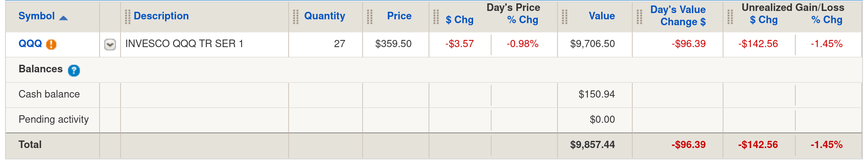Expand the QQQ row actions dropdown
The image size is (868, 164).
coord(110,44)
